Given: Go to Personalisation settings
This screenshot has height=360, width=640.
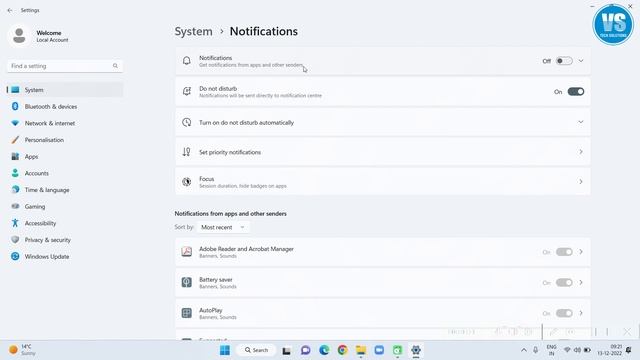Looking at the screenshot, I should click(65, 140).
